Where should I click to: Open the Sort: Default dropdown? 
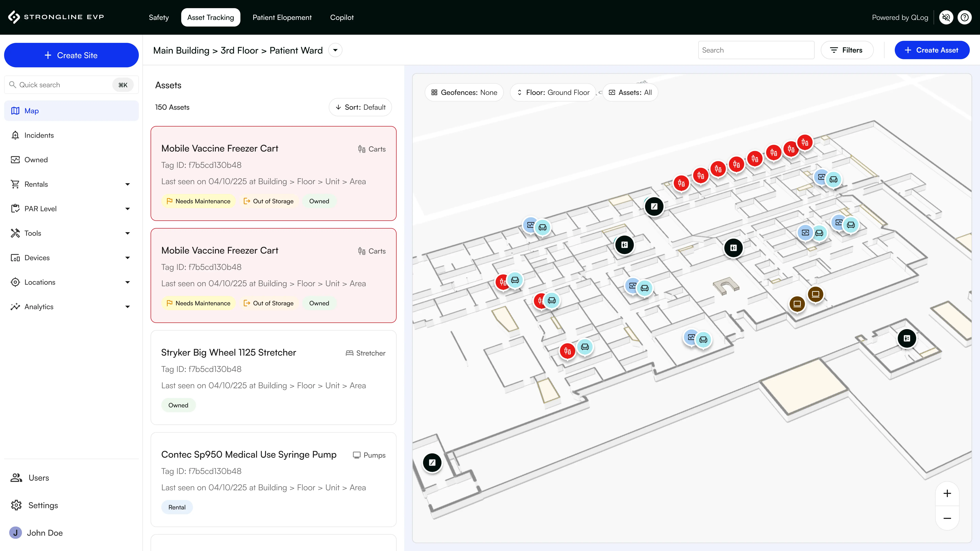coord(360,107)
